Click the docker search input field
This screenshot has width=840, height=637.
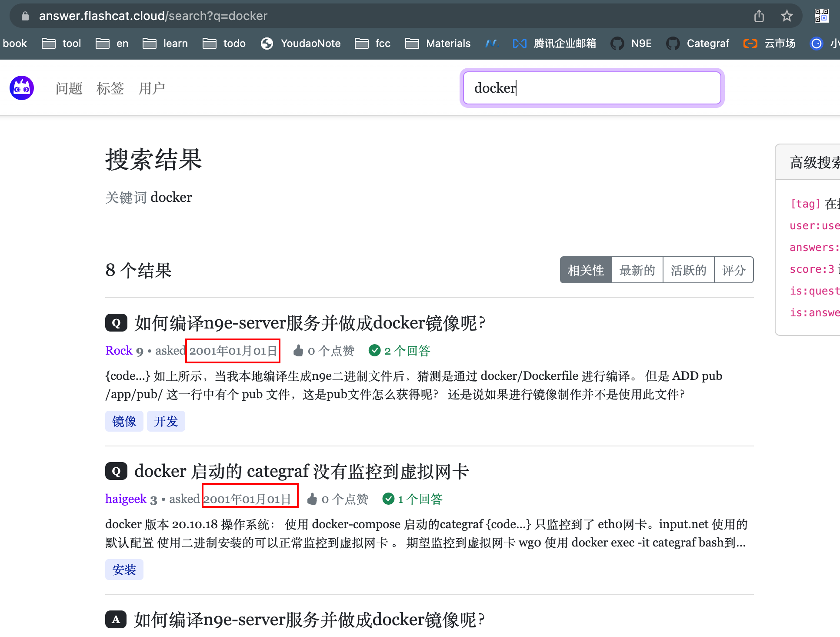tap(592, 88)
